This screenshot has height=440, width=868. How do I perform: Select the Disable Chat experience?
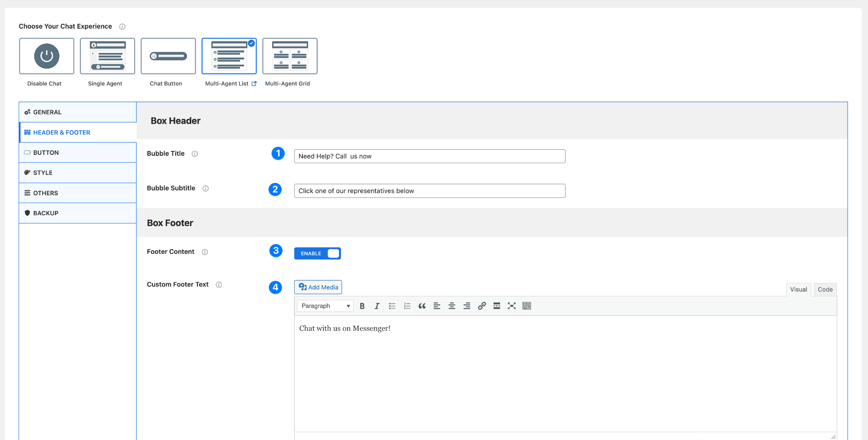pos(46,56)
